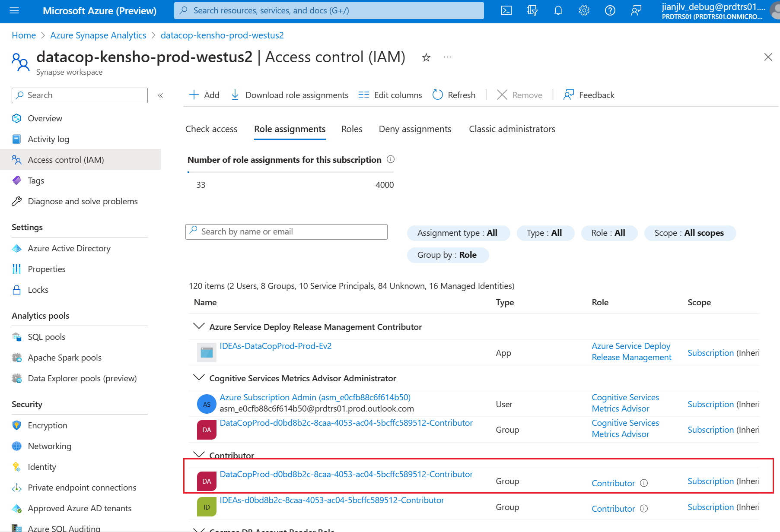The width and height of the screenshot is (780, 532).
Task: Open the Role : All filter
Action: (609, 233)
